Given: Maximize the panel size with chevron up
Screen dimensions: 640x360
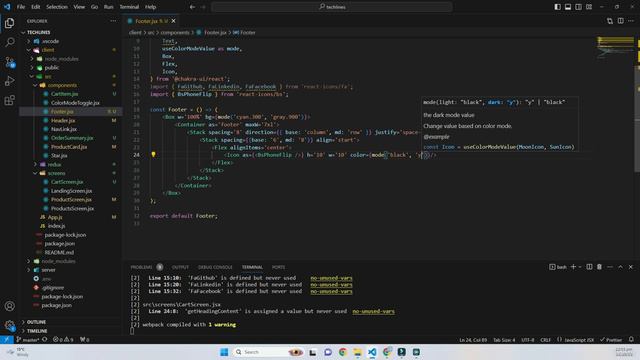Looking at the screenshot, I should tap(620, 267).
